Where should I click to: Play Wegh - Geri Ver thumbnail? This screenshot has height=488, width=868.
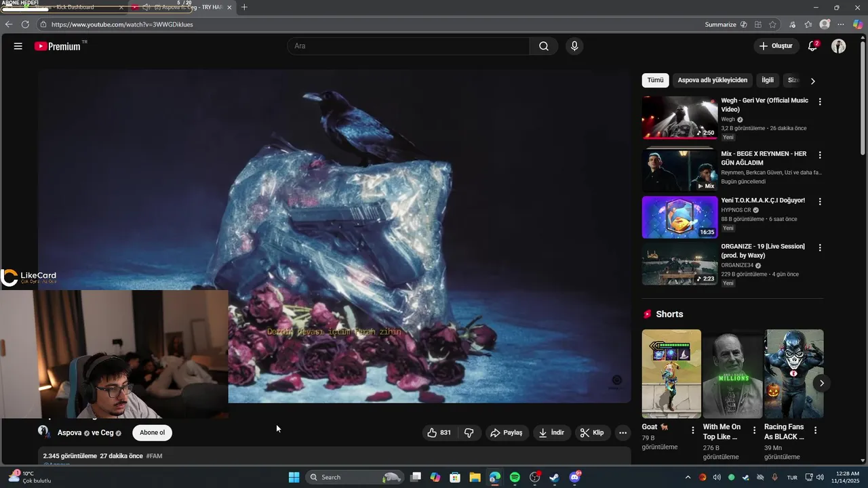[679, 117]
